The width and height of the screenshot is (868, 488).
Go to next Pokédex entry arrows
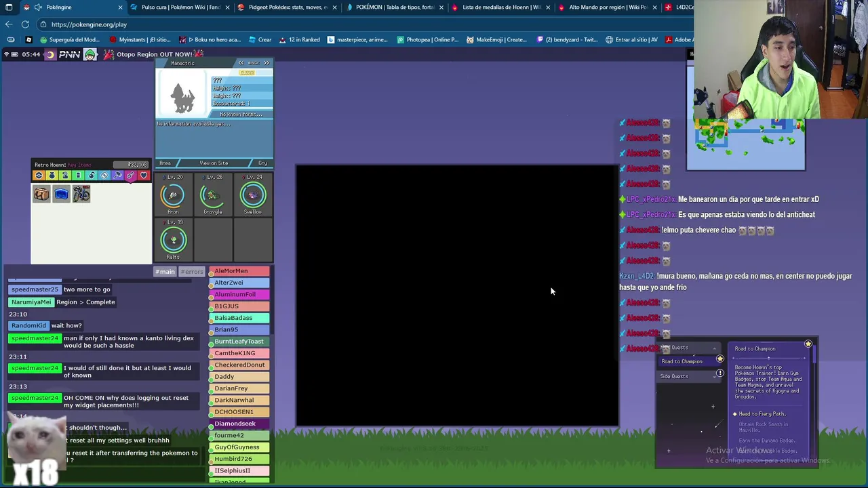point(267,63)
